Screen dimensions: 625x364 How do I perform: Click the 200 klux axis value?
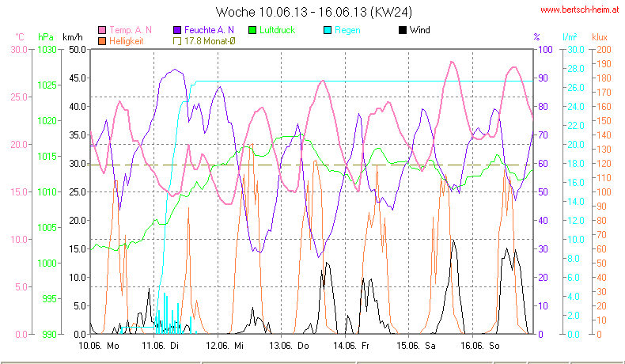coord(604,50)
